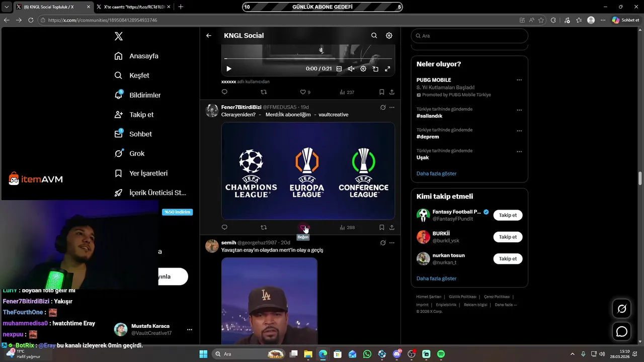Follow Fantasy Football Pundit
The width and height of the screenshot is (644, 362).
click(x=508, y=215)
